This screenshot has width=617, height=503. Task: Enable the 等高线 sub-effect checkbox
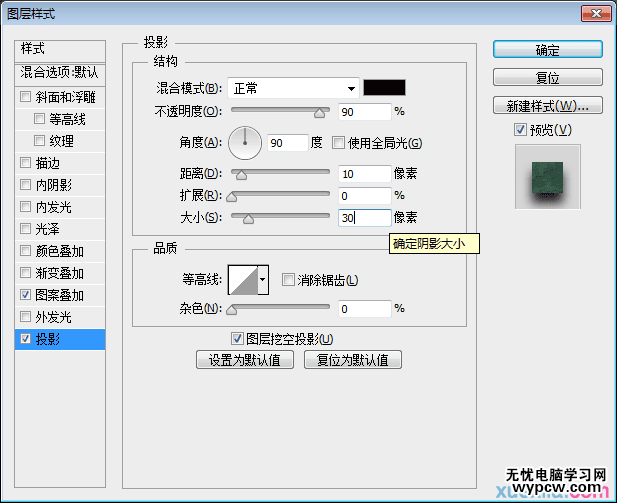pos(39,118)
